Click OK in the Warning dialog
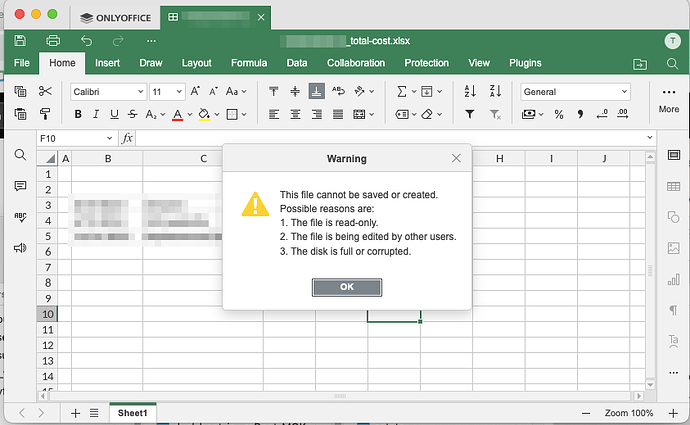 [347, 287]
